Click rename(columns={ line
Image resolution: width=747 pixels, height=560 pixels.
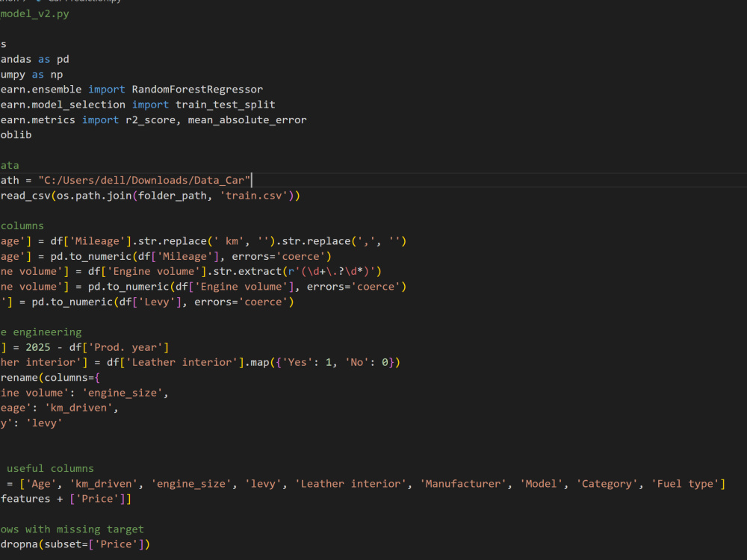click(50, 378)
